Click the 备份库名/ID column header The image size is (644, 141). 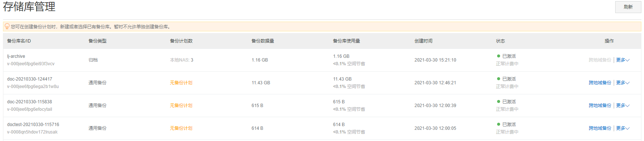(19, 41)
